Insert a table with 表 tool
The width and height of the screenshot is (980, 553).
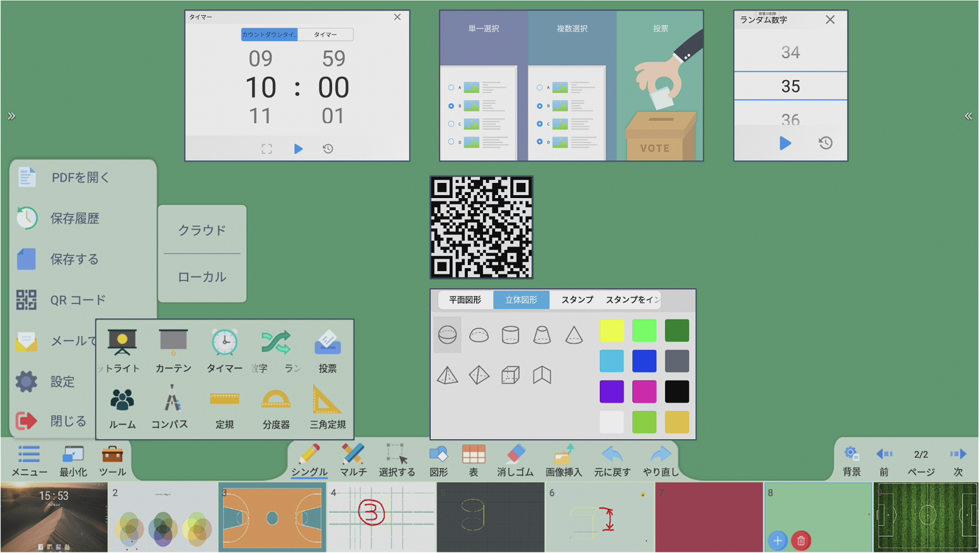click(x=474, y=460)
